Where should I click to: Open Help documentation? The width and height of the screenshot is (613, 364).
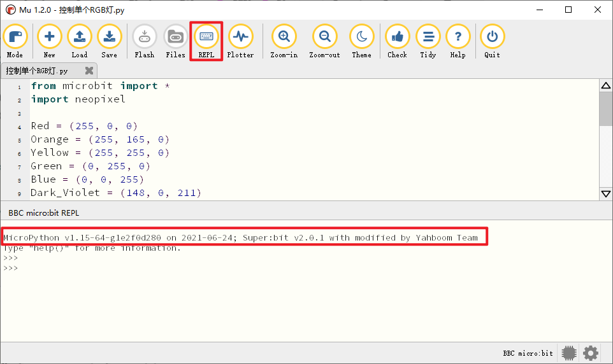coord(458,41)
